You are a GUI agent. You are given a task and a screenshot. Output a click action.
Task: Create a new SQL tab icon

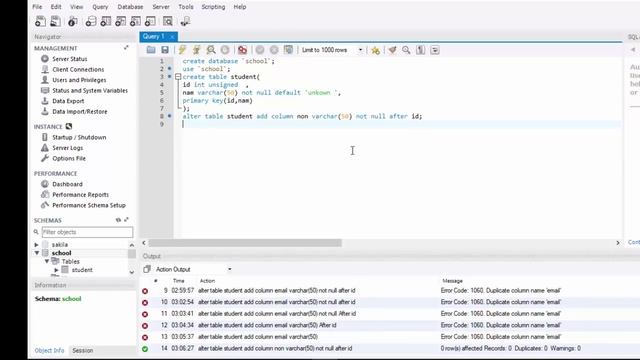coord(40,21)
